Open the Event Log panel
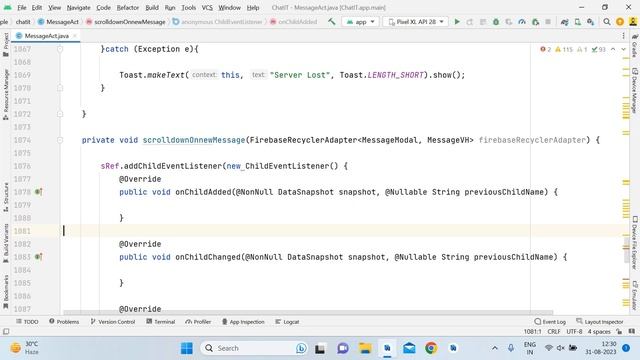Viewport: 640px width, 360px height. coord(550,322)
